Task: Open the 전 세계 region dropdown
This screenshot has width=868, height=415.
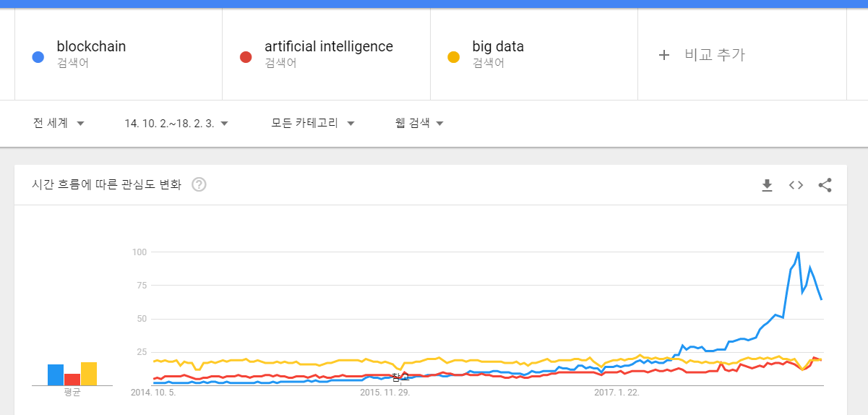Action: point(59,123)
